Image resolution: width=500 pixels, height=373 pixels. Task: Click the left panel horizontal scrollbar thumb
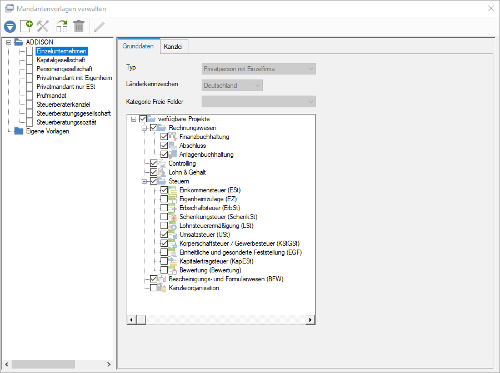point(43,364)
